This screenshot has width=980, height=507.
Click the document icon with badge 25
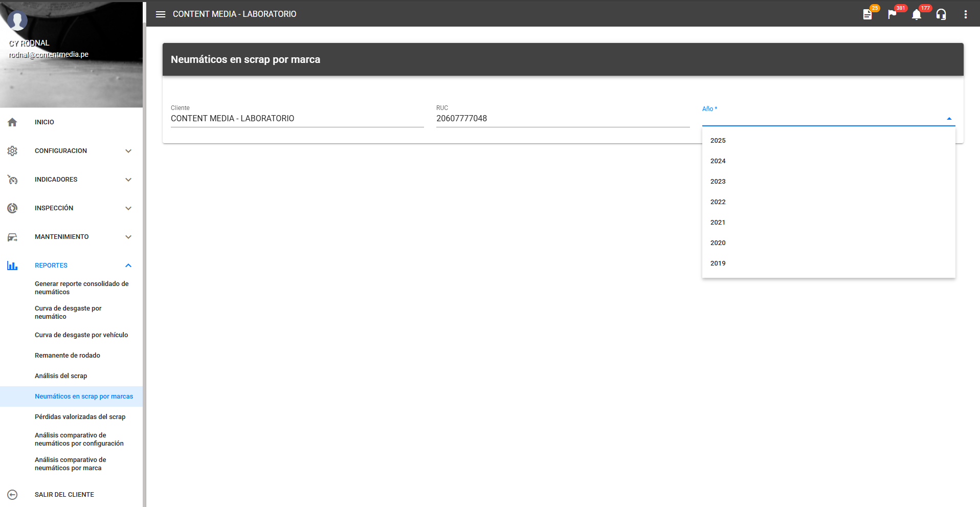pyautogui.click(x=867, y=14)
